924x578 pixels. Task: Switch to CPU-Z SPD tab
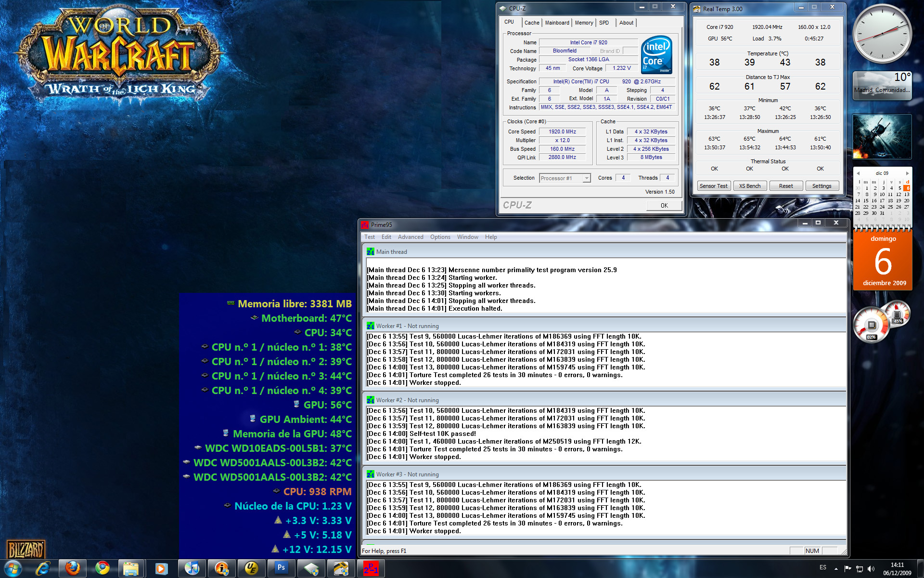click(604, 23)
